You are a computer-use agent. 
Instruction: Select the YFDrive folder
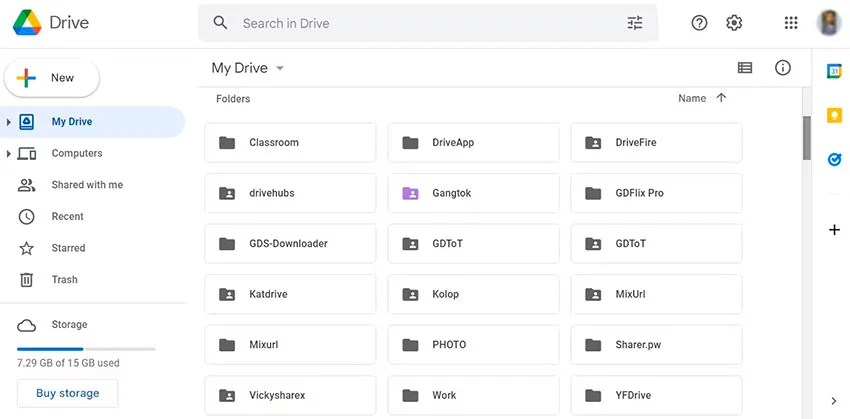click(656, 395)
